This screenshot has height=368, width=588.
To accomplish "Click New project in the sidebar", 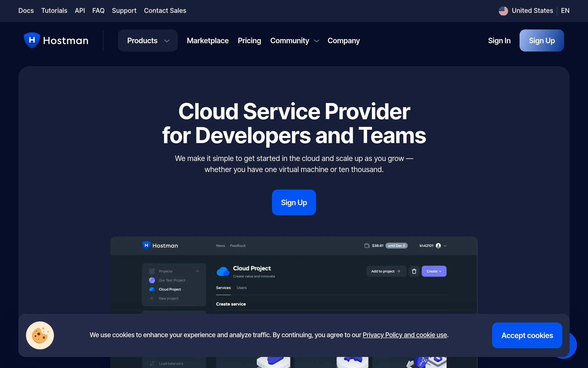I will pos(168,298).
